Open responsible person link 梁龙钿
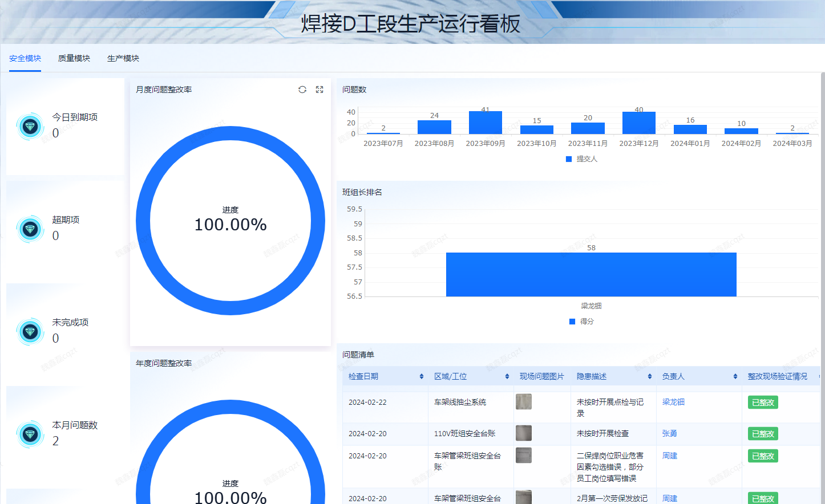The height and width of the screenshot is (504, 825). pos(673,402)
